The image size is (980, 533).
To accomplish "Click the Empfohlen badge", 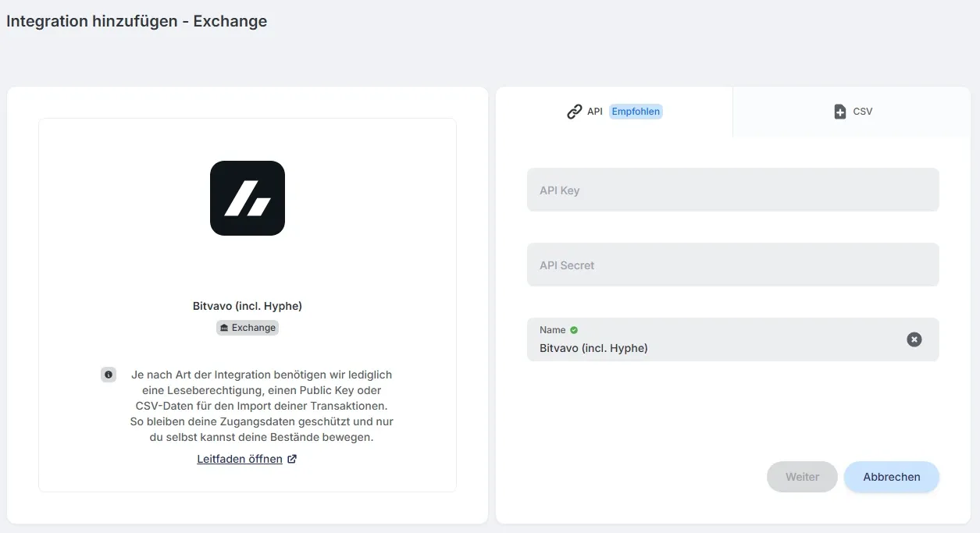I will [x=636, y=112].
